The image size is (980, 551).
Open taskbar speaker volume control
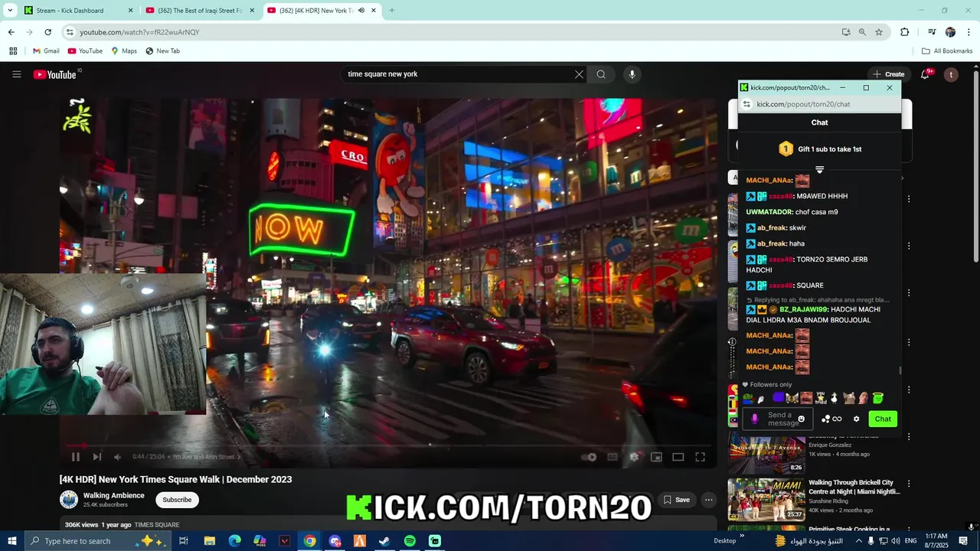[896, 541]
